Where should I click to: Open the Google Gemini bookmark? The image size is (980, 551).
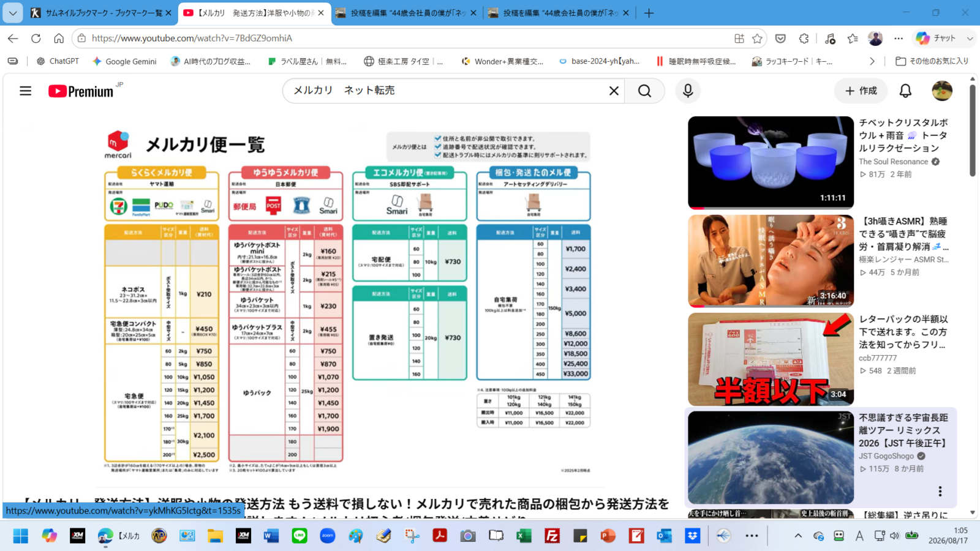[x=124, y=61]
